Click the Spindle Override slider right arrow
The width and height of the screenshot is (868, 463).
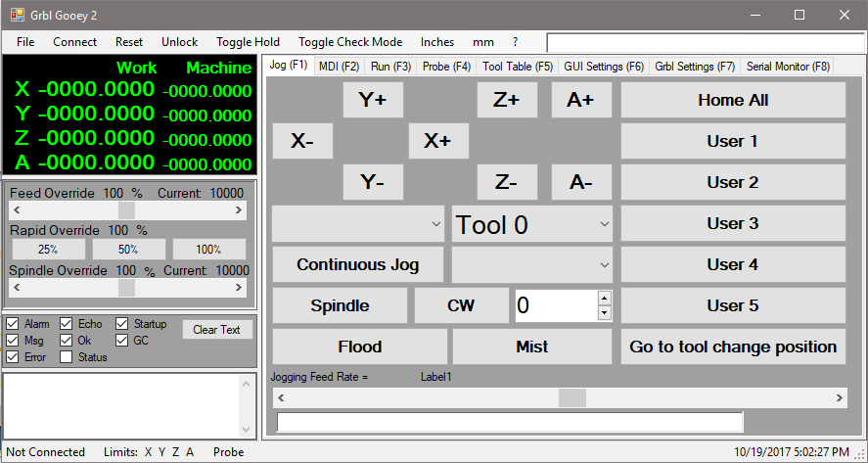point(239,288)
